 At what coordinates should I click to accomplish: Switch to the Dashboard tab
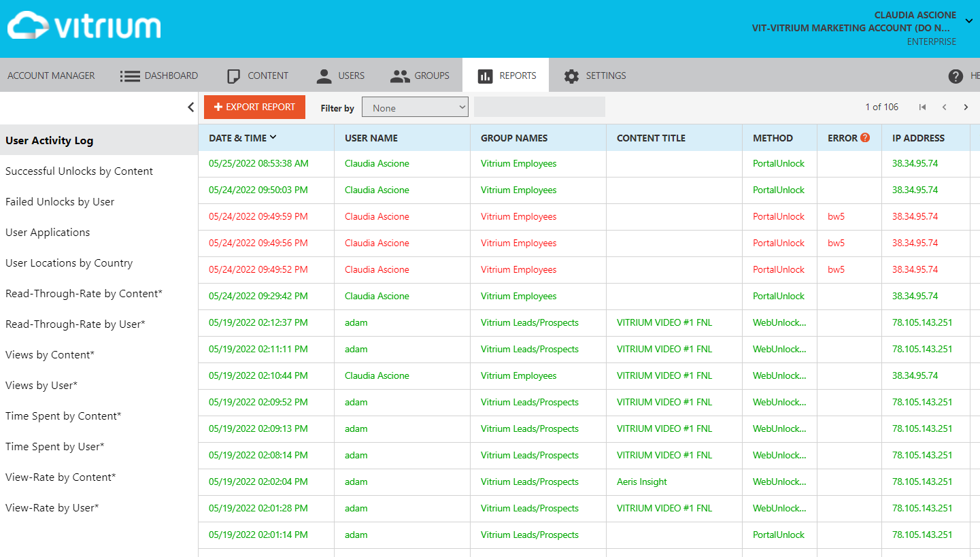[x=159, y=75]
